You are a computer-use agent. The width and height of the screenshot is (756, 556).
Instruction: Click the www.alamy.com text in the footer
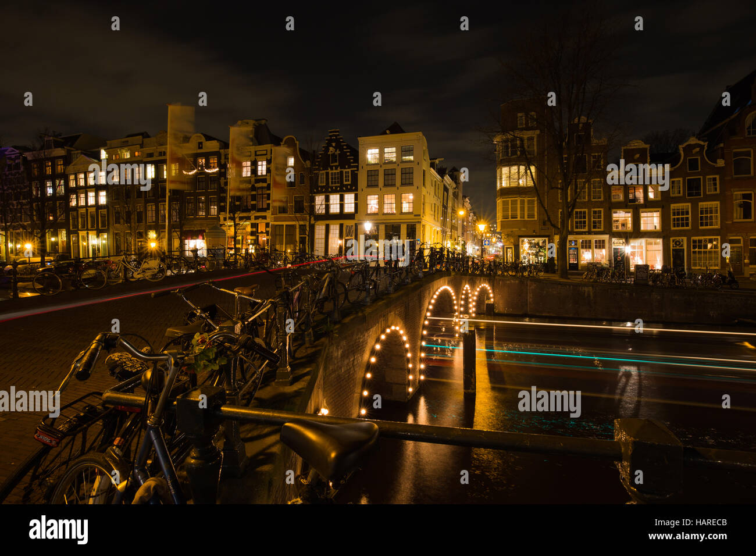tap(688, 536)
